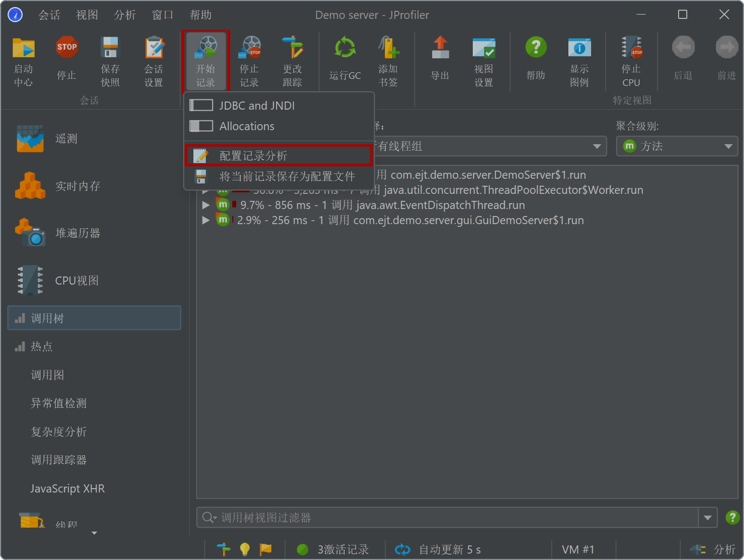744x560 pixels.
Task: Open Help (帮助) from the toolbar
Action: coord(536,59)
